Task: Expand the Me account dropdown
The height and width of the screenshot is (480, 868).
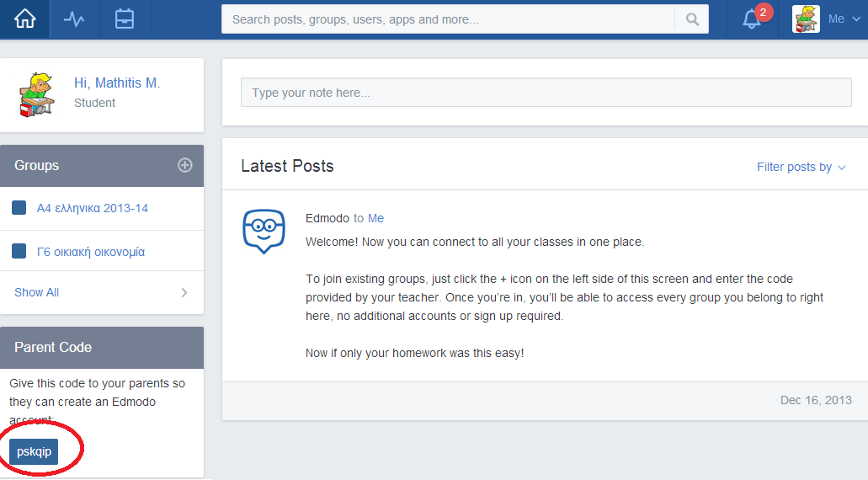Action: 844,19
